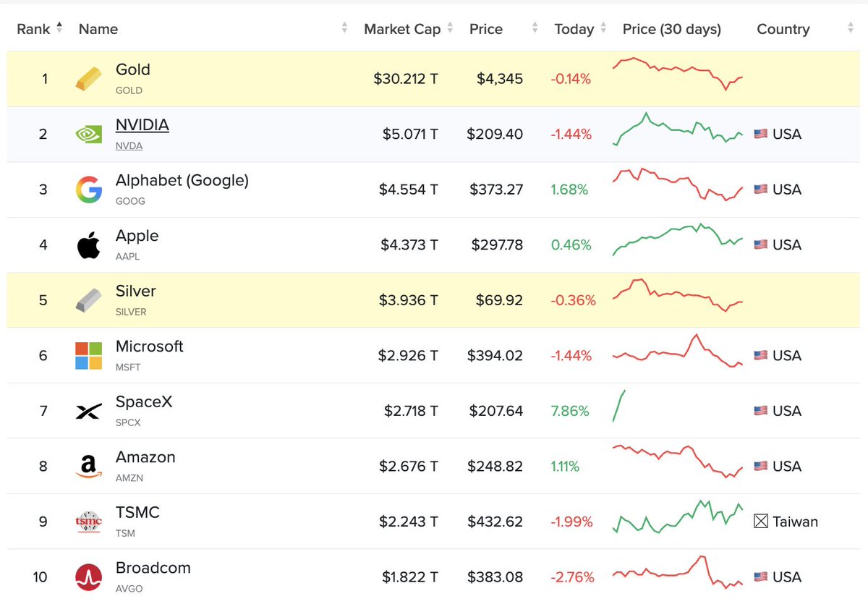Click the $69.92 price value
The image size is (868, 604).
point(499,300)
